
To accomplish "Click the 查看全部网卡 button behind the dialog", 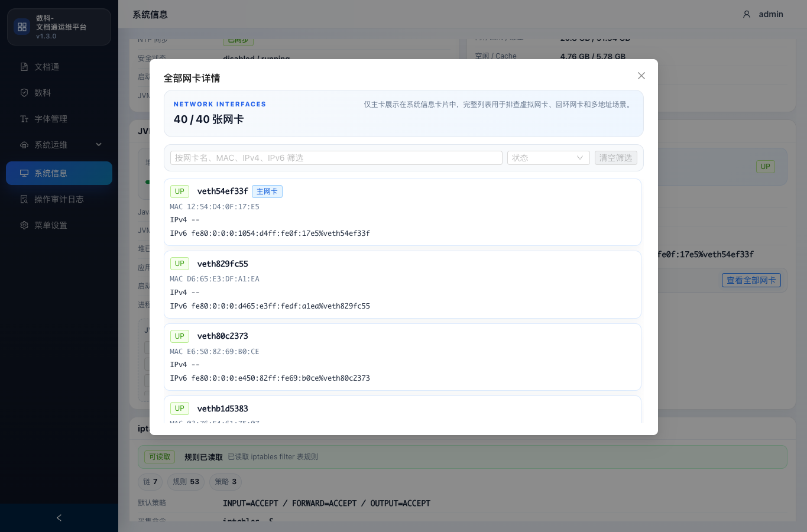I will [751, 280].
